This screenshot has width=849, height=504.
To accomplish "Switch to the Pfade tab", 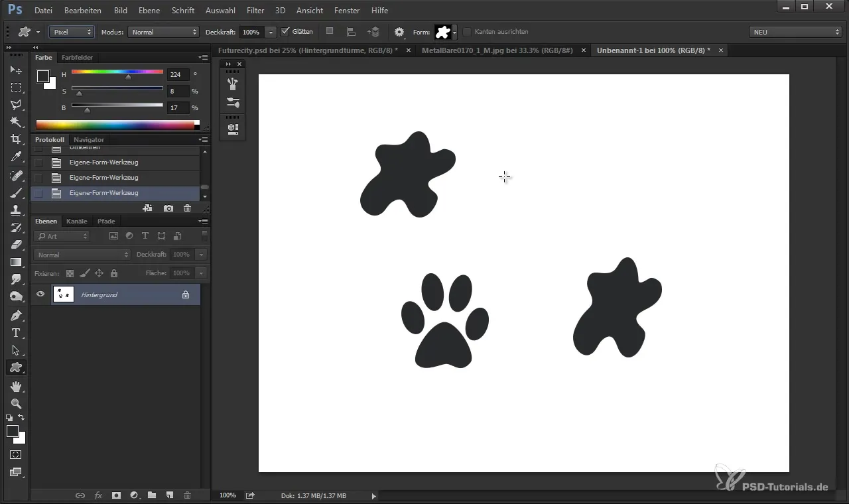I will 106,221.
